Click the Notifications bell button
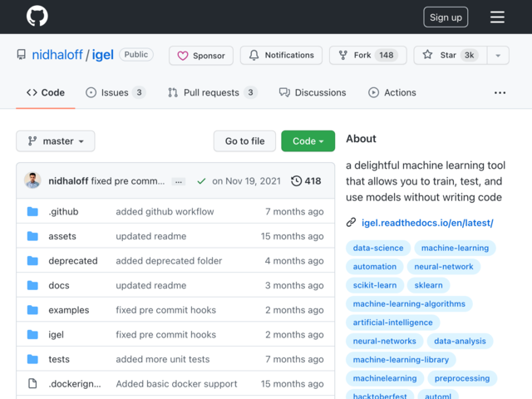 click(x=281, y=55)
